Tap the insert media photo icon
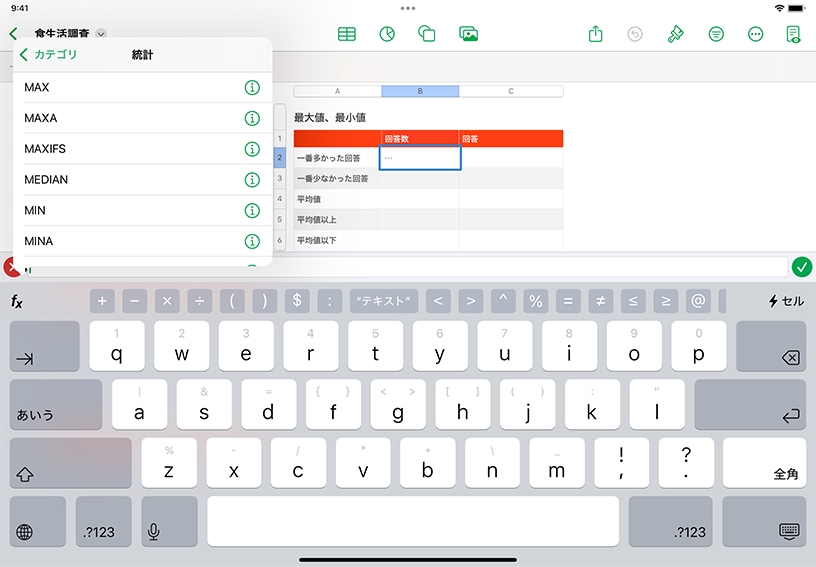 [x=468, y=34]
